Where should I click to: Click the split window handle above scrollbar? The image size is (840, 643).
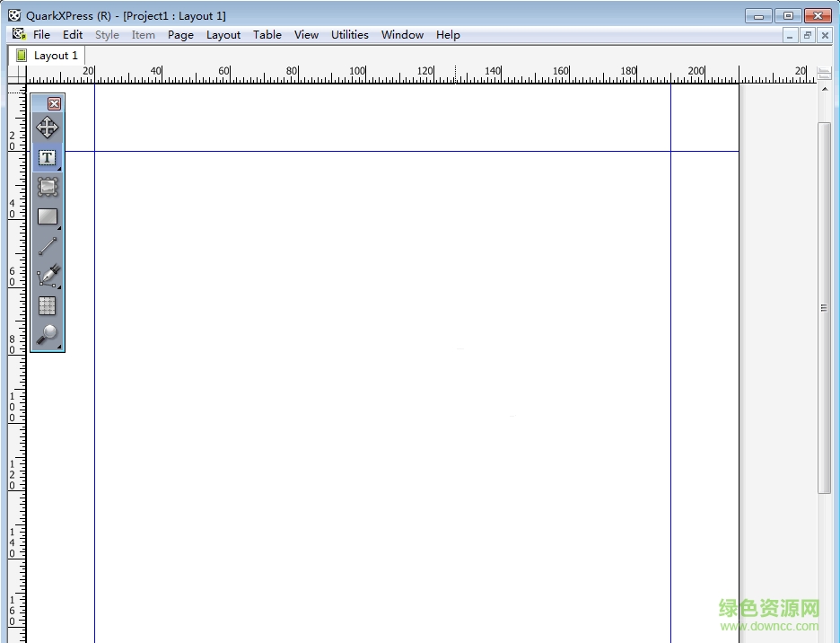(825, 74)
